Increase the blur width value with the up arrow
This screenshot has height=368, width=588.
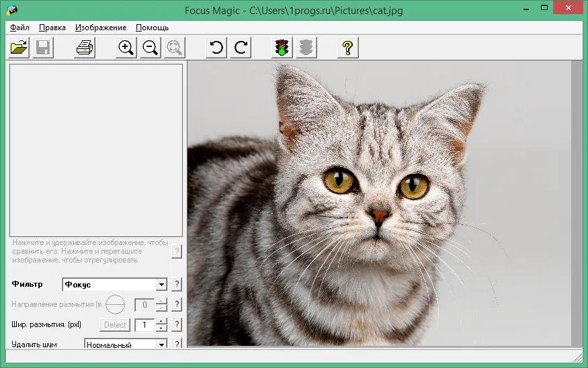tap(161, 321)
